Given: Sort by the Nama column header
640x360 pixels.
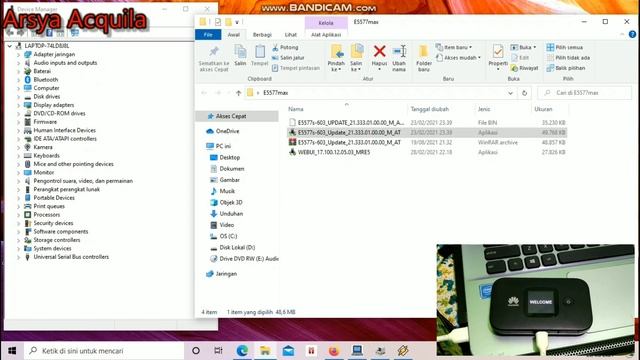Looking at the screenshot, I should pos(296,109).
